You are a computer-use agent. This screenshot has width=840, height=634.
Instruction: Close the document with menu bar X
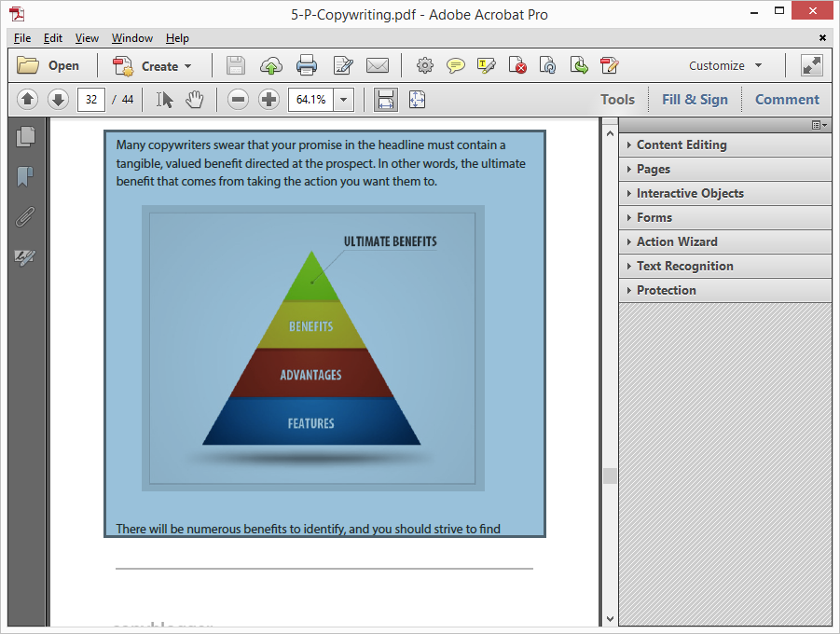[822, 37]
